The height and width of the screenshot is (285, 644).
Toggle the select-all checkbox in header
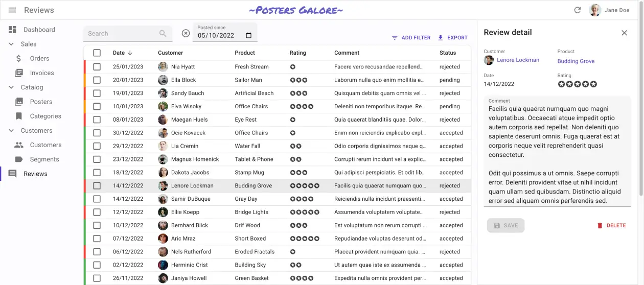coord(97,53)
